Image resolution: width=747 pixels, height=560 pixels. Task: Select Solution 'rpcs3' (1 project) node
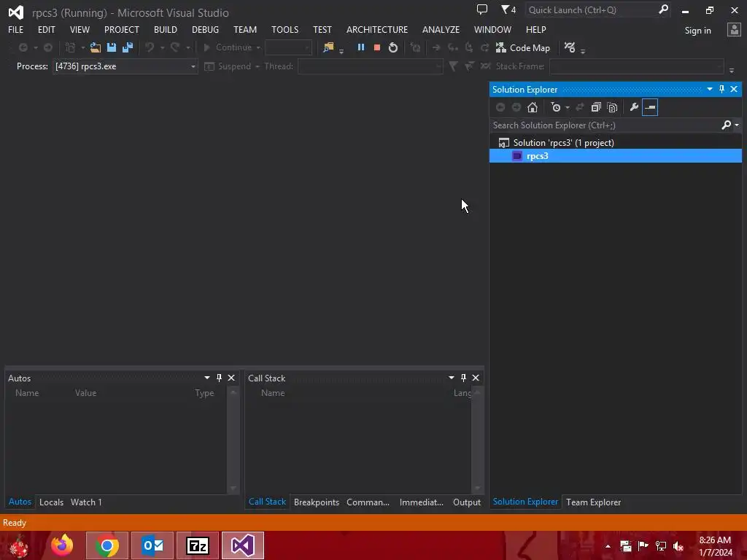tap(564, 142)
